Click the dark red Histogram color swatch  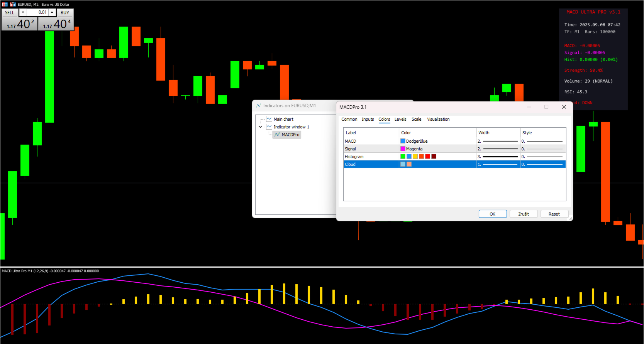(x=434, y=157)
